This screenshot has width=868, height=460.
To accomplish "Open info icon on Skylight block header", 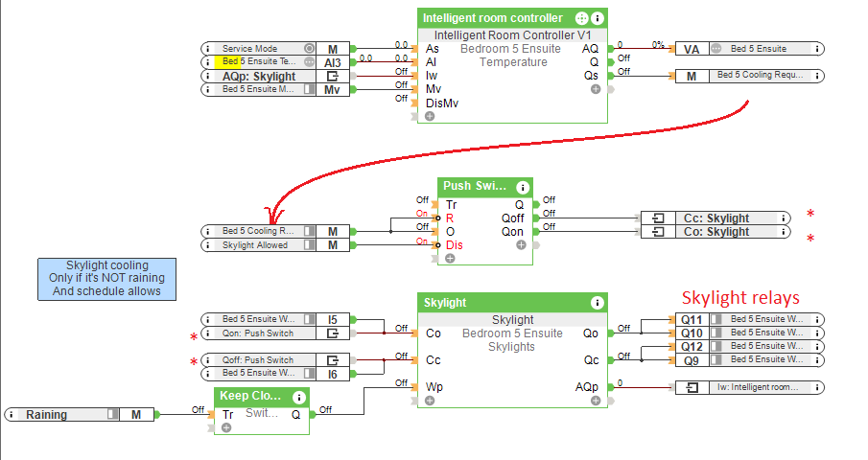I will pos(597,303).
